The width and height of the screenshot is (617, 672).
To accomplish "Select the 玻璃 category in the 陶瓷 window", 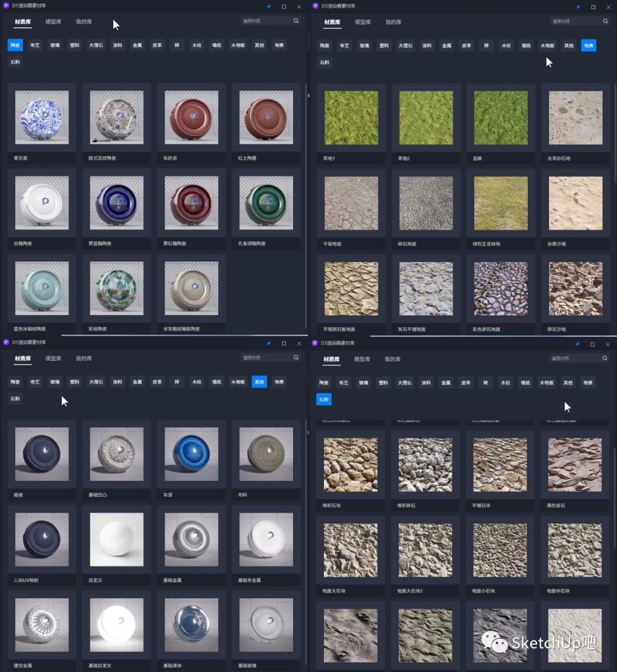I will pyautogui.click(x=55, y=45).
